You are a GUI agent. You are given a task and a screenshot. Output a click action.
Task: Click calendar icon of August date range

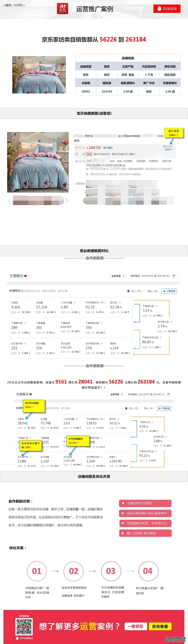pyautogui.click(x=169, y=394)
